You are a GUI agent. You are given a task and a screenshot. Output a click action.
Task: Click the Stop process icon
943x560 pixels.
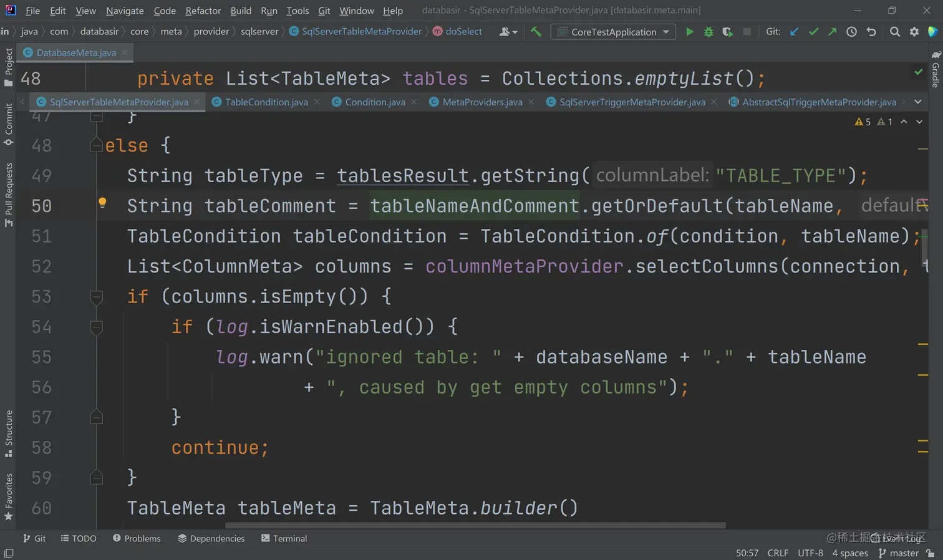coord(747,32)
